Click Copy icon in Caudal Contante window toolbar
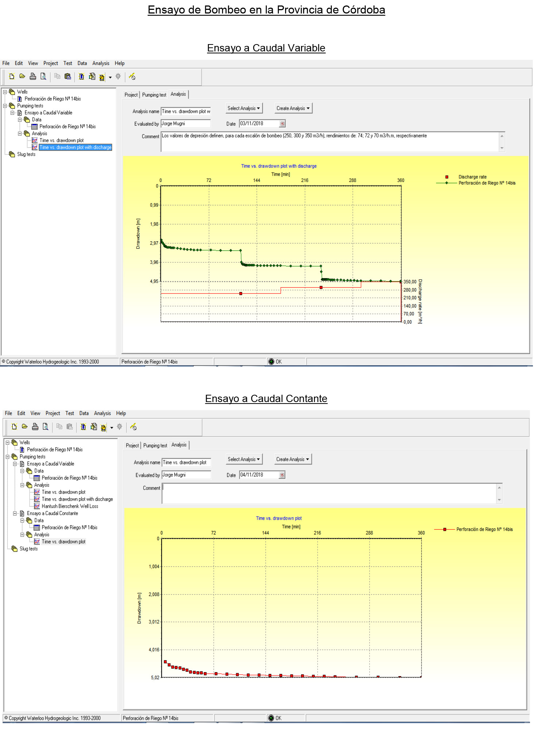560x729 pixels. point(59,427)
